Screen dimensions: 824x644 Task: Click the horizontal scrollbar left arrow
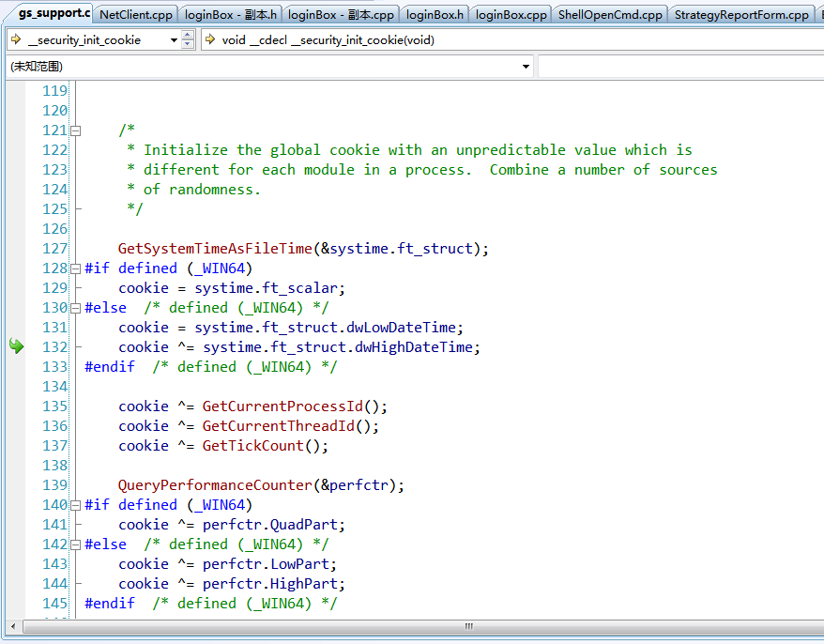click(13, 626)
